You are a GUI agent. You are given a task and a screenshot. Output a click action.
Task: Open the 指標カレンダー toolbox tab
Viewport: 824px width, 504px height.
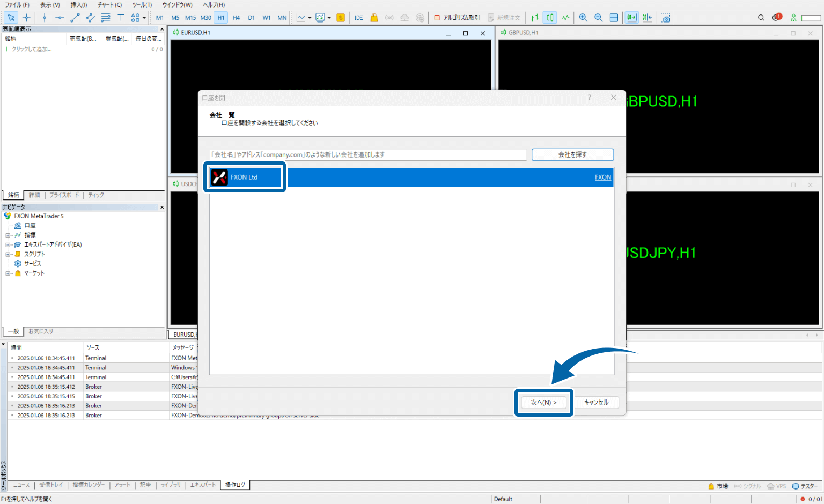pyautogui.click(x=89, y=485)
